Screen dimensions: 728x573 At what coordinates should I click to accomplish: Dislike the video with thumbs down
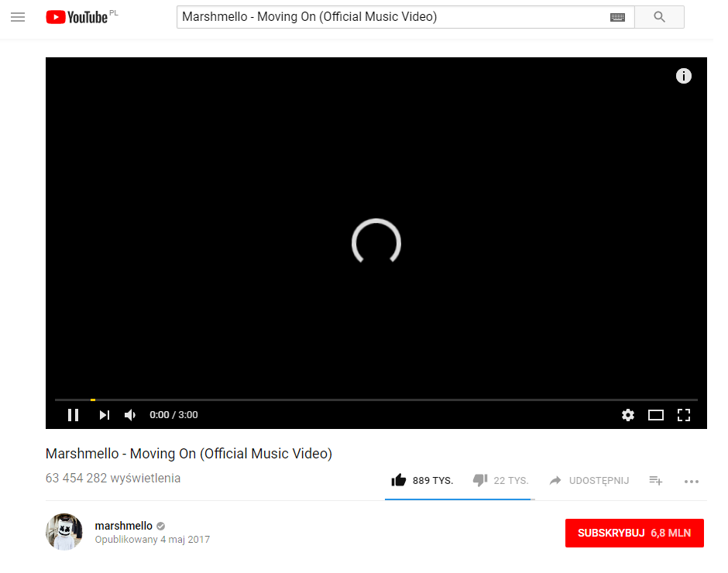coord(500,480)
